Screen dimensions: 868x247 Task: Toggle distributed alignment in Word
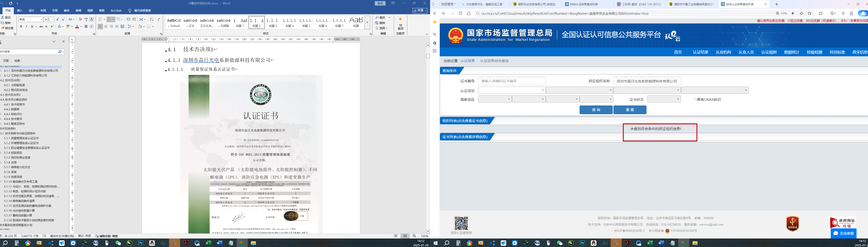click(x=122, y=27)
